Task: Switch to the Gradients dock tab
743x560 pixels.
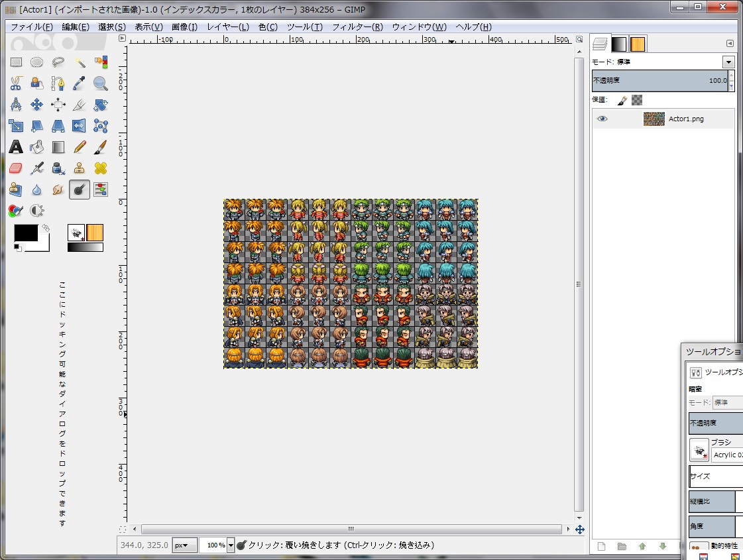Action: click(x=619, y=44)
